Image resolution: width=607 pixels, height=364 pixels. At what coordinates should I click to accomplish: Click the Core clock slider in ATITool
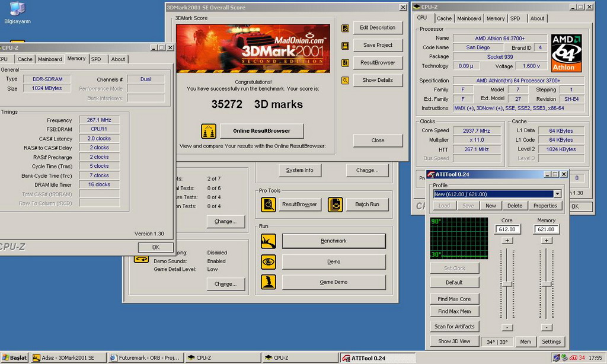(x=507, y=284)
